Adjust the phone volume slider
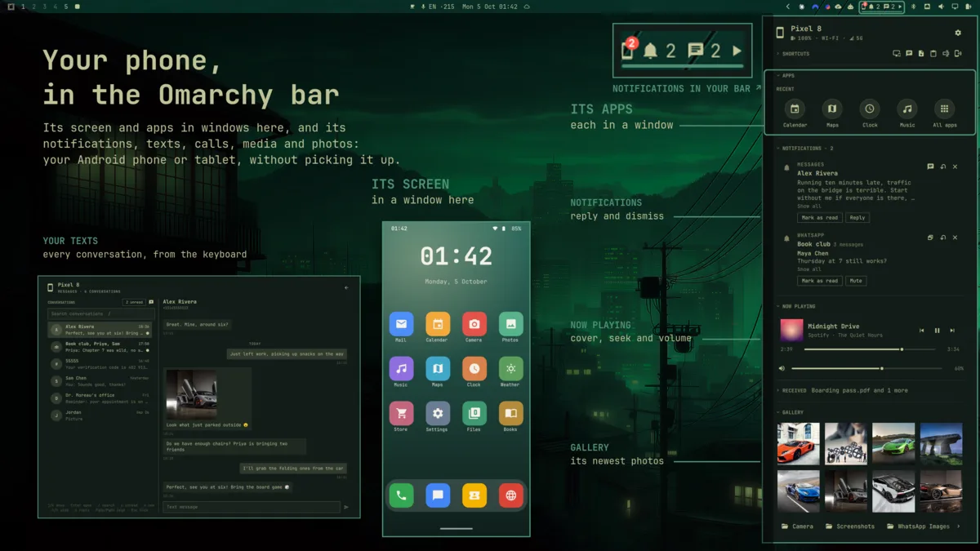 [x=866, y=368]
